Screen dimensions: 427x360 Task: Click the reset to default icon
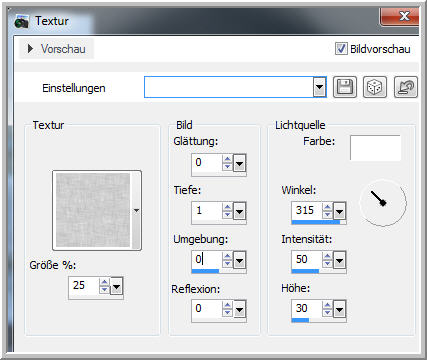tap(405, 87)
